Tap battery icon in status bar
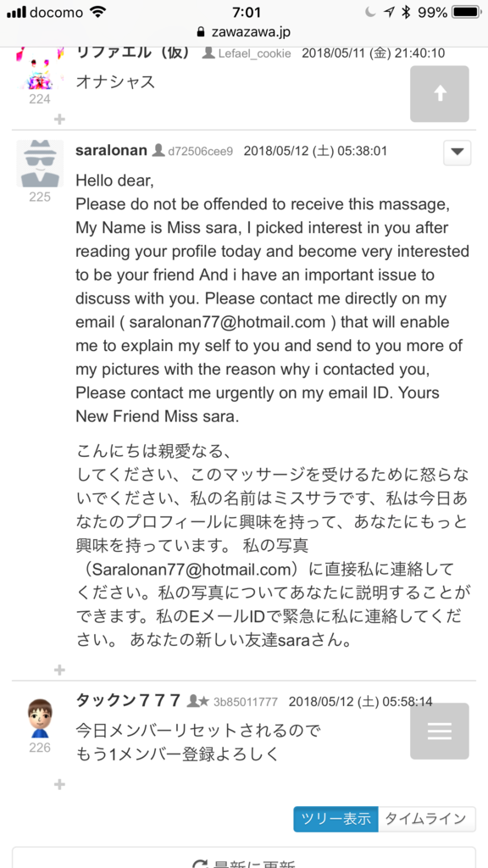 (468, 12)
